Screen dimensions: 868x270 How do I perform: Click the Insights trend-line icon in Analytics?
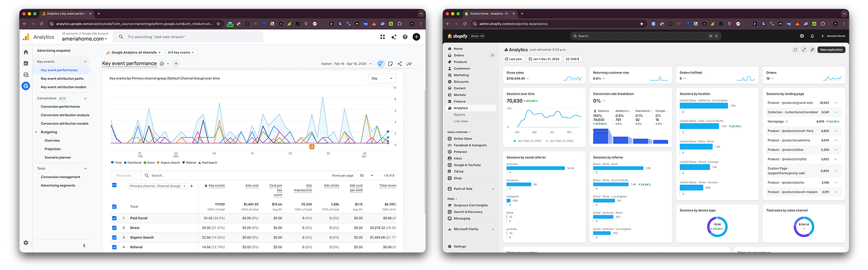click(409, 64)
